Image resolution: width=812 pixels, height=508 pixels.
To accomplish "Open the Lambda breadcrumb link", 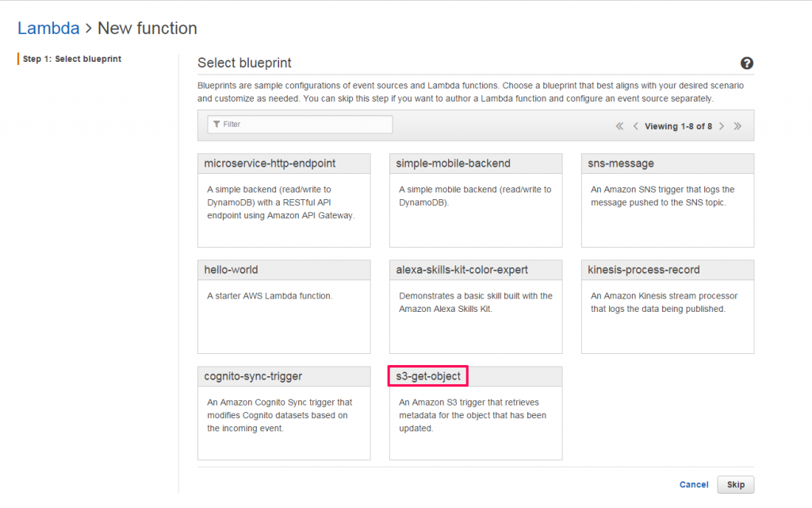I will [48, 28].
